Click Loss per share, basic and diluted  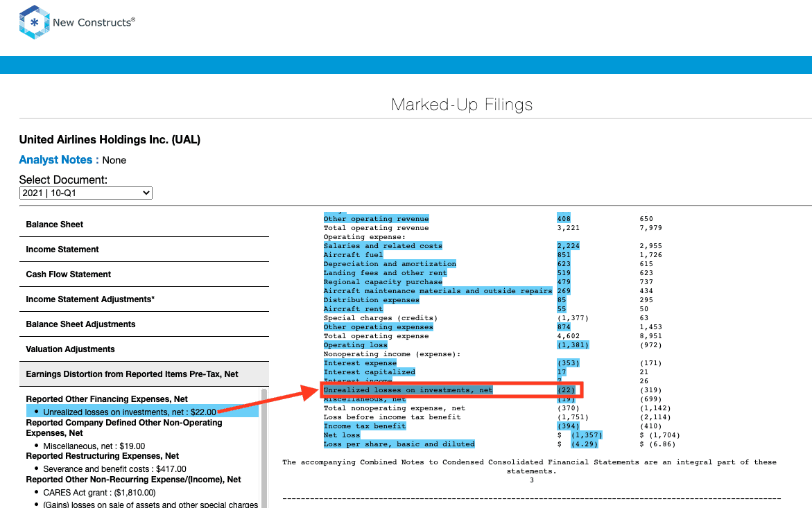(x=399, y=444)
